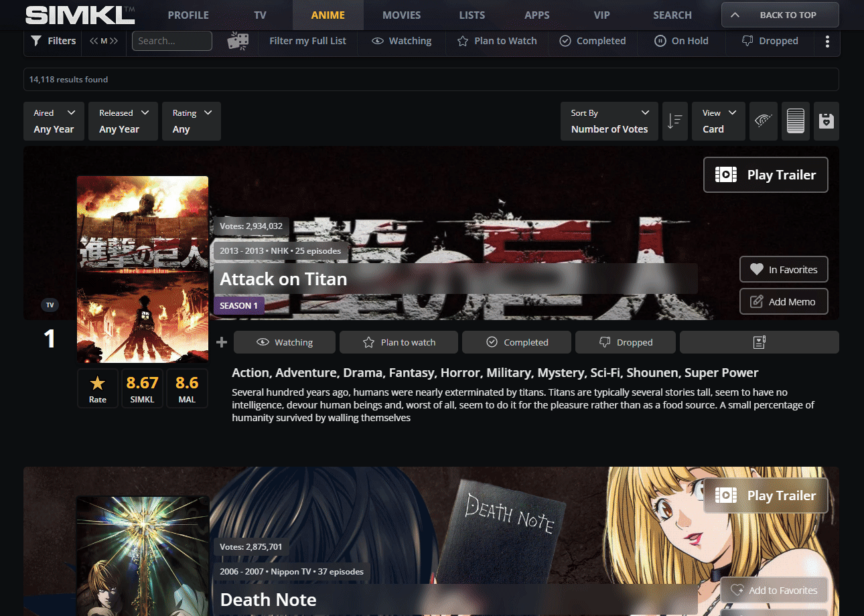Open the Sort By dropdown
This screenshot has width=864, height=616.
(609, 121)
